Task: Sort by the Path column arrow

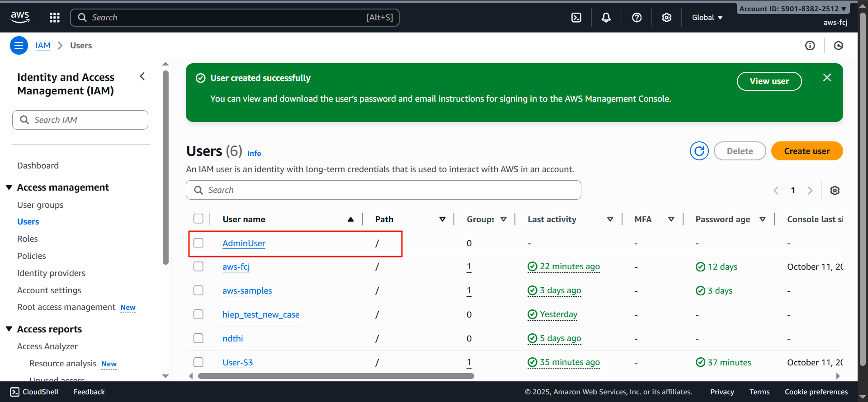Action: pyautogui.click(x=443, y=220)
